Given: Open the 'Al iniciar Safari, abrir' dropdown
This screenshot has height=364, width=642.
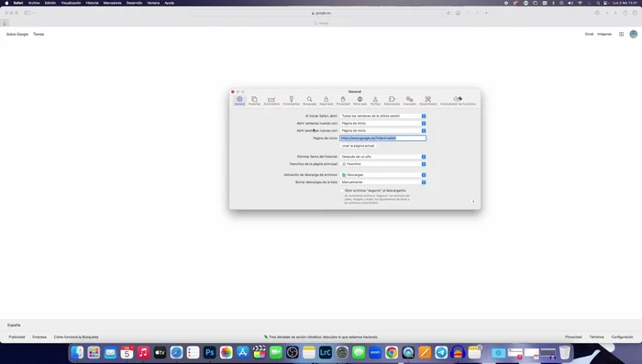Looking at the screenshot, I should tap(383, 116).
